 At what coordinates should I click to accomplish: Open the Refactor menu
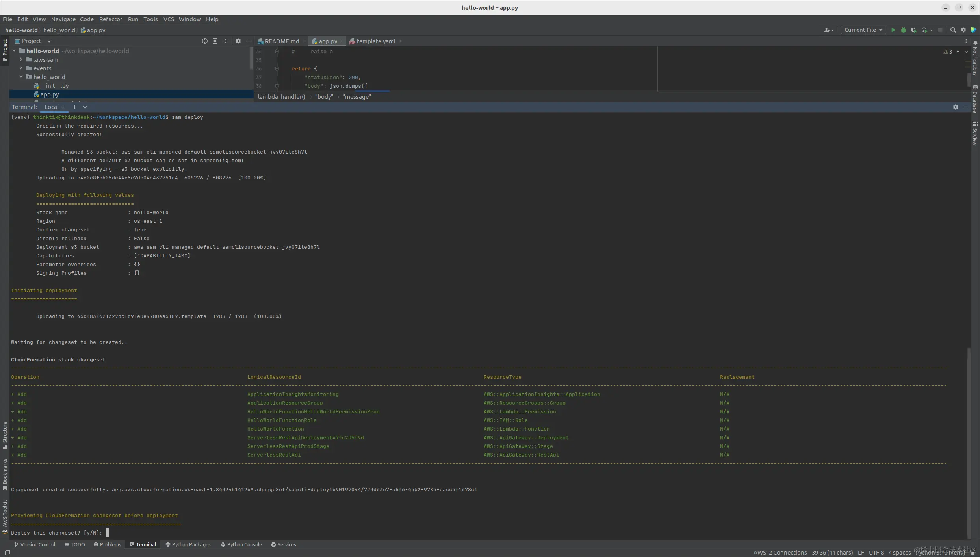pos(110,19)
